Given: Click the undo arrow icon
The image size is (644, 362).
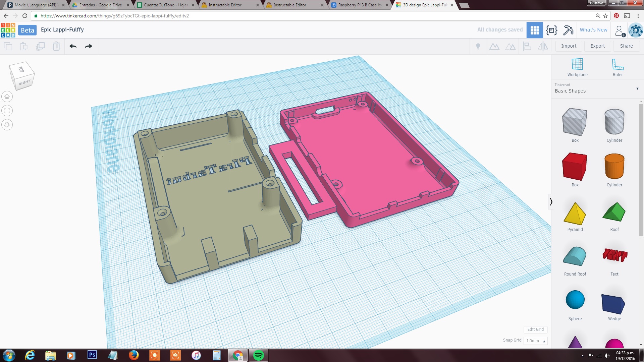Looking at the screenshot, I should pos(73,46).
